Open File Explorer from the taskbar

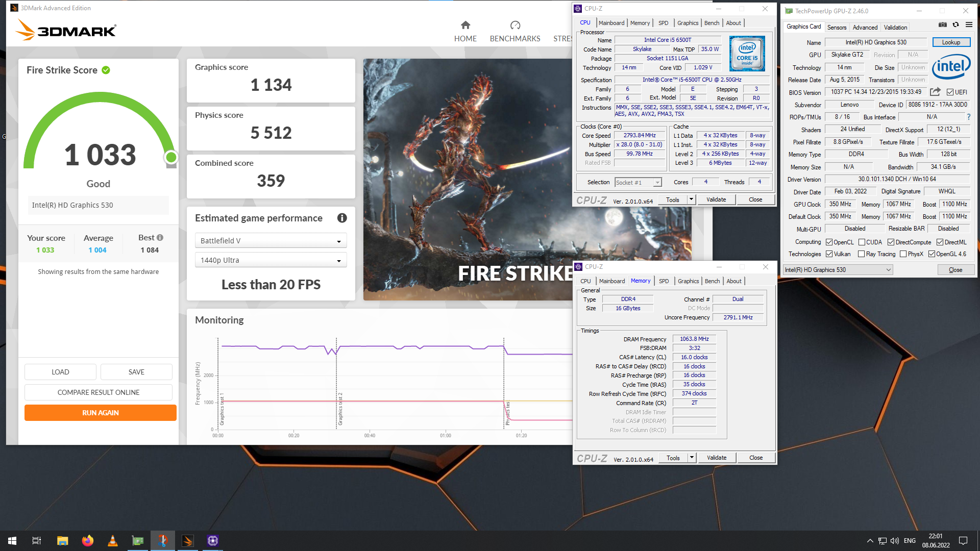(x=62, y=541)
